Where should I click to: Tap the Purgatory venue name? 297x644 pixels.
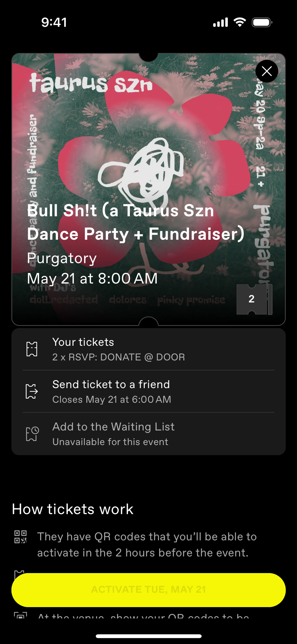62,258
